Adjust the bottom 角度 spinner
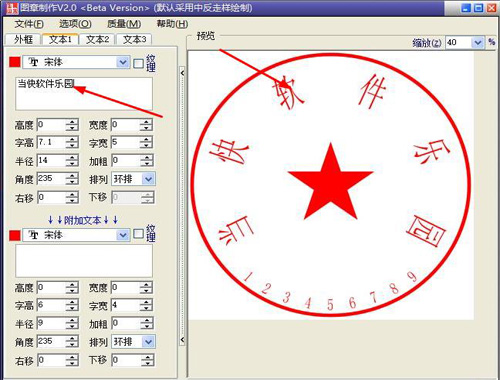Screen dimensions: 500x380 click(x=72, y=341)
